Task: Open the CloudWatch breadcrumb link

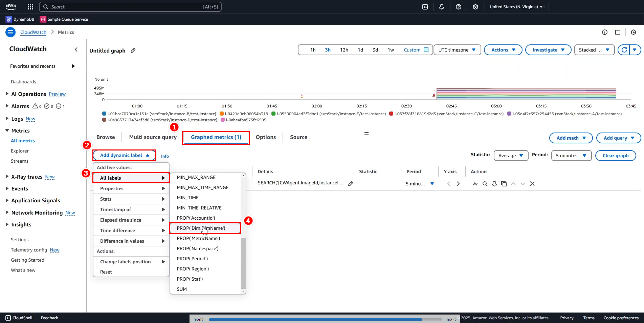Action: click(33, 32)
